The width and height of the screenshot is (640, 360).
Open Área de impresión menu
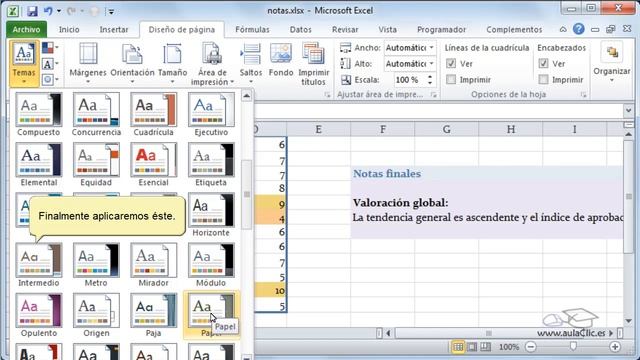[212, 64]
